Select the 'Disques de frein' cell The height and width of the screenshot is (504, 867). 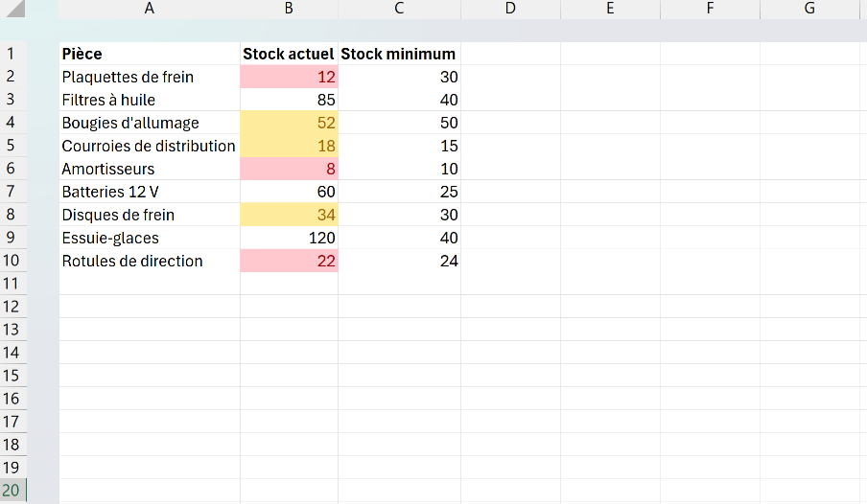150,215
